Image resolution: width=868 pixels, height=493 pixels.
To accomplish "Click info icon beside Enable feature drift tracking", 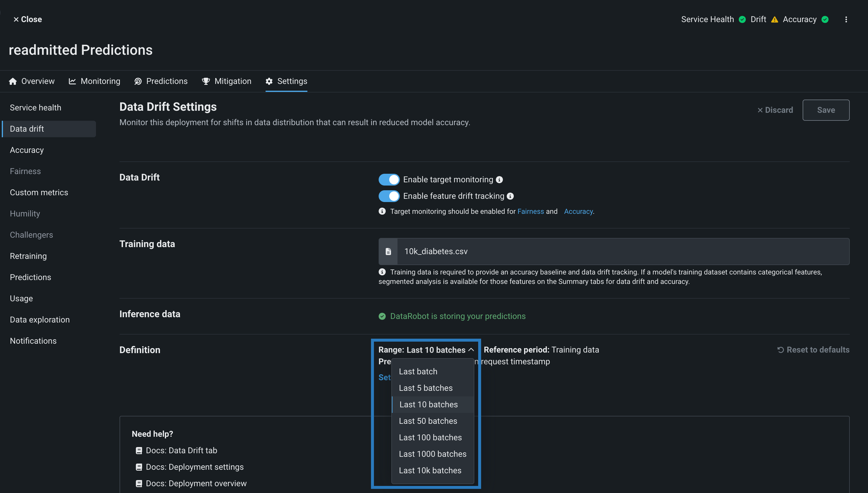I will tap(510, 196).
